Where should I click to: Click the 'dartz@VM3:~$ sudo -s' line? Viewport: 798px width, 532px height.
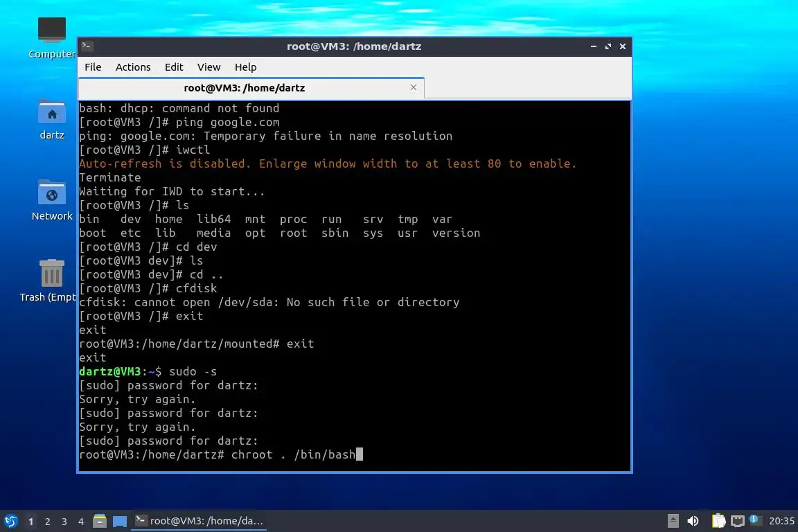148,371
